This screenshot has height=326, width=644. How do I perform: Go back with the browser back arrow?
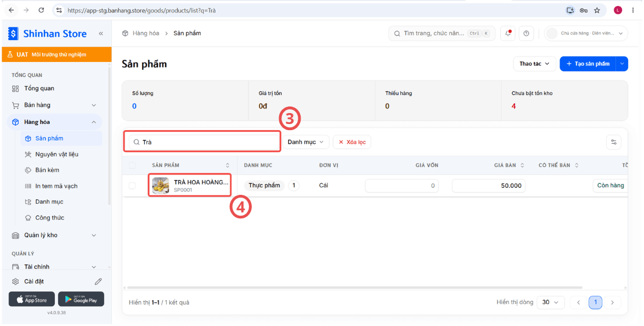coord(11,10)
